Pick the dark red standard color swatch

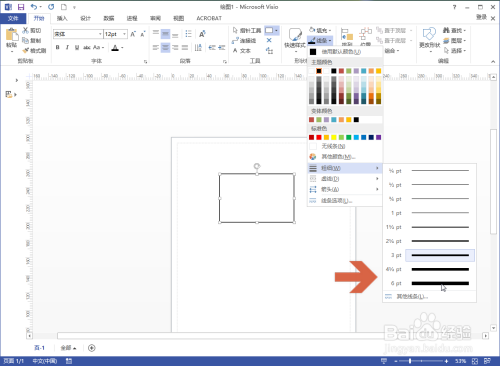click(311, 137)
